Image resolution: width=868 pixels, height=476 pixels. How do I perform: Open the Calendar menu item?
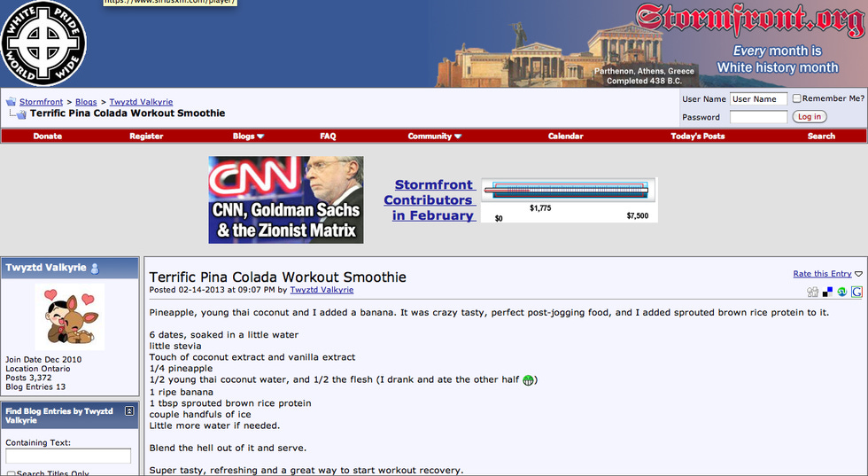coord(565,137)
